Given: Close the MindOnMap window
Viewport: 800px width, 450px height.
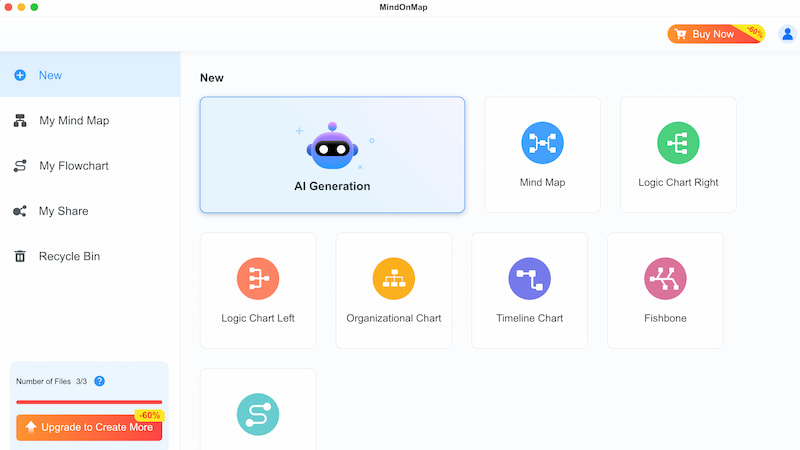Looking at the screenshot, I should 8,7.
